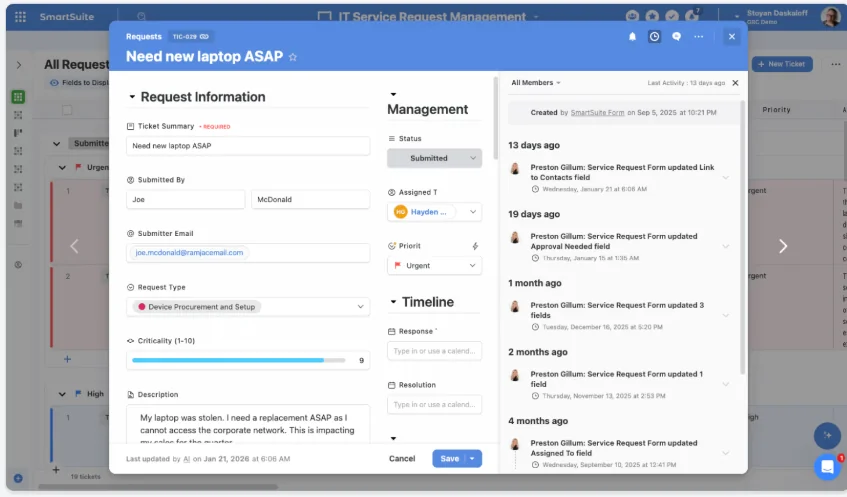The height and width of the screenshot is (497, 847).
Task: Toggle Fields to Display eye icon
Action: pos(54,83)
